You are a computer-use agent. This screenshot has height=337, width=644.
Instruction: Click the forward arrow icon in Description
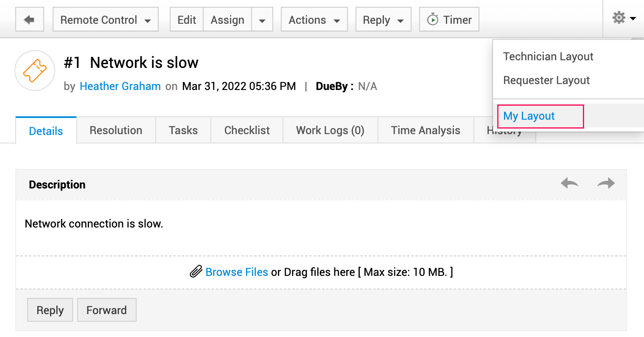click(x=606, y=183)
